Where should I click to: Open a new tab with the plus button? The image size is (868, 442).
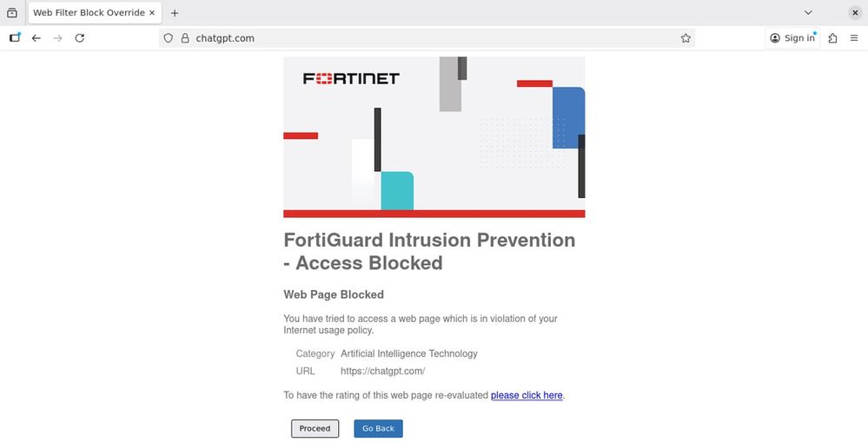pos(175,13)
